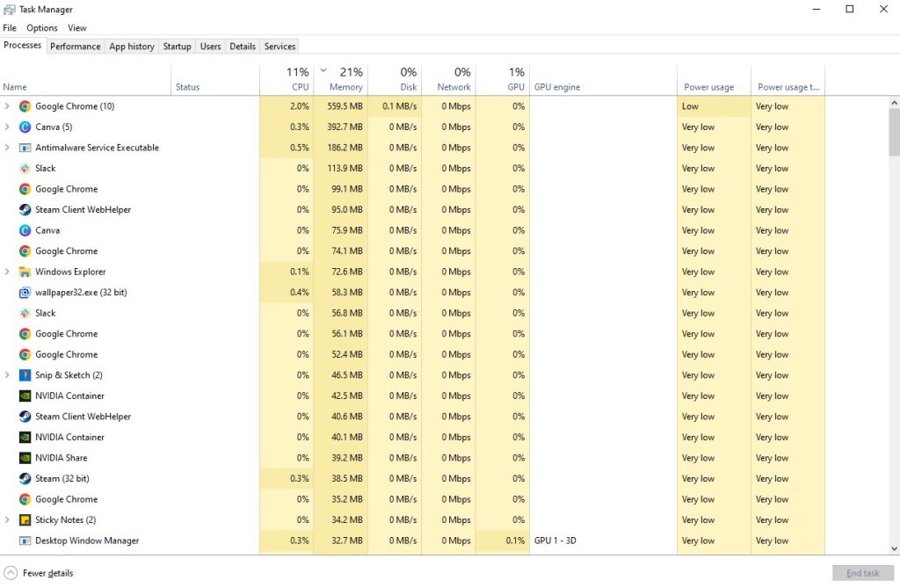Click the vertical scrollbar up arrow
This screenshot has width=900, height=588.
pos(894,103)
